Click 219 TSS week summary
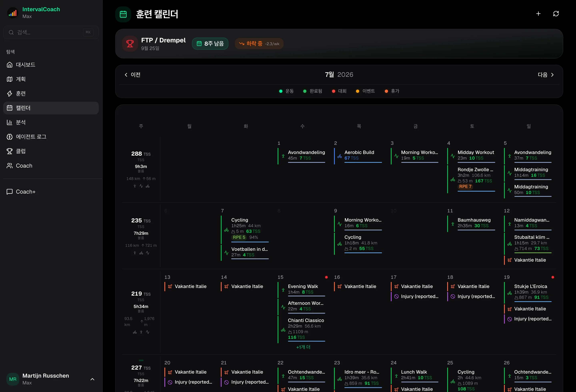576x392 pixels. [141, 312]
